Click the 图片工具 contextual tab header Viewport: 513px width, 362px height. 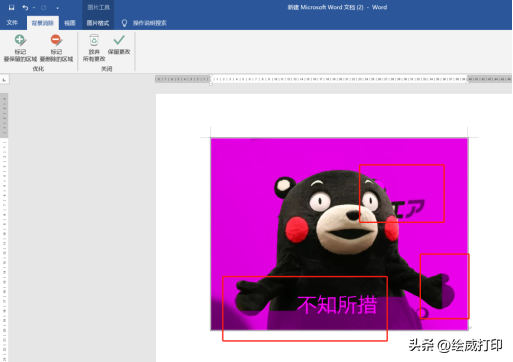coord(98,7)
